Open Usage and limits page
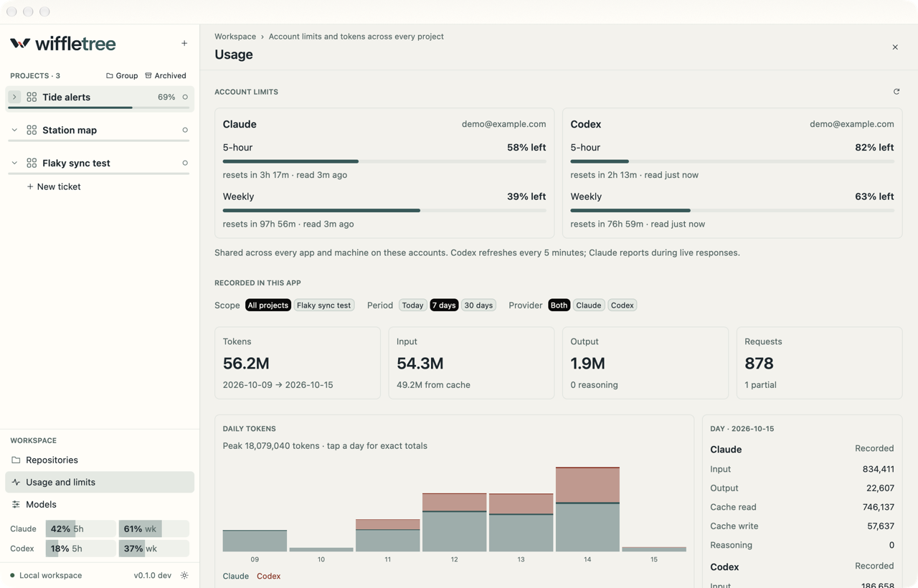The width and height of the screenshot is (918, 588). (x=100, y=482)
